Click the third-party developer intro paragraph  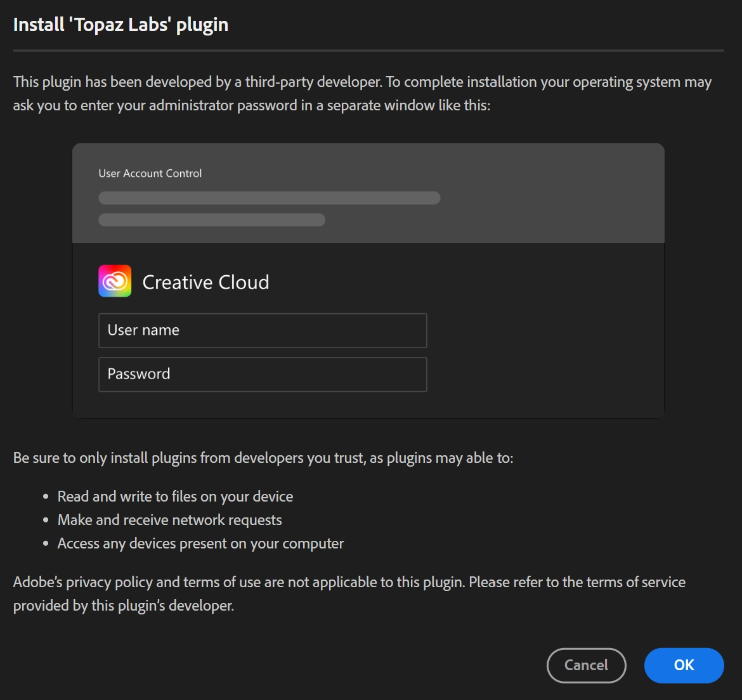[363, 93]
